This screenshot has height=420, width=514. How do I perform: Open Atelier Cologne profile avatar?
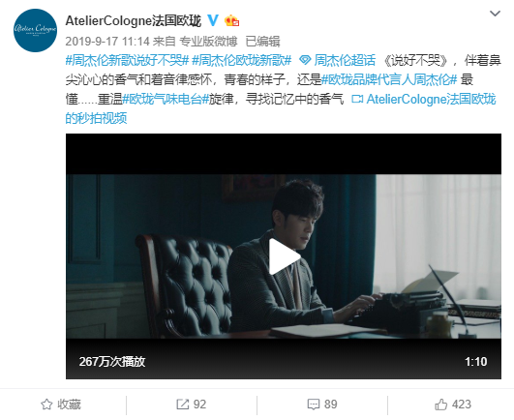pyautogui.click(x=36, y=30)
